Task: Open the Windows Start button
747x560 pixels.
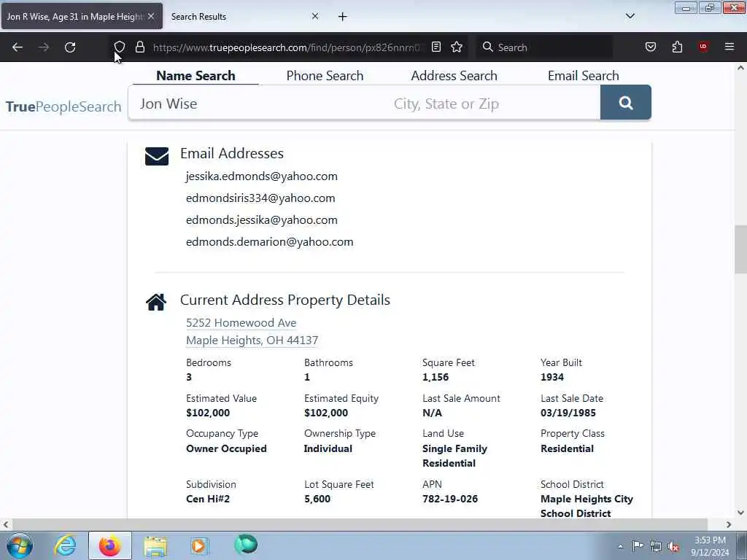Action: (x=20, y=545)
